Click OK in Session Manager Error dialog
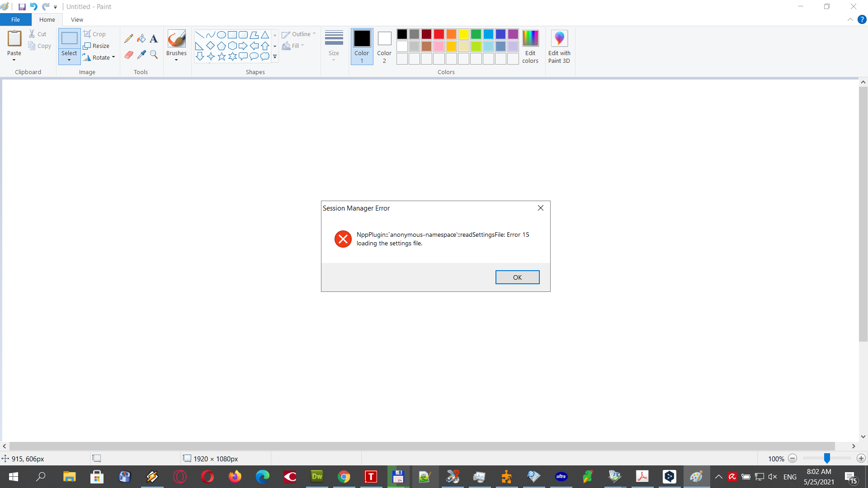This screenshot has width=868, height=488. [x=517, y=277]
